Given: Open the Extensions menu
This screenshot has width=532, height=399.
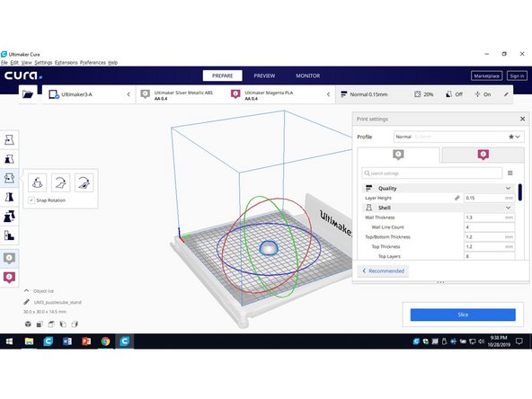Looking at the screenshot, I should coord(66,62).
